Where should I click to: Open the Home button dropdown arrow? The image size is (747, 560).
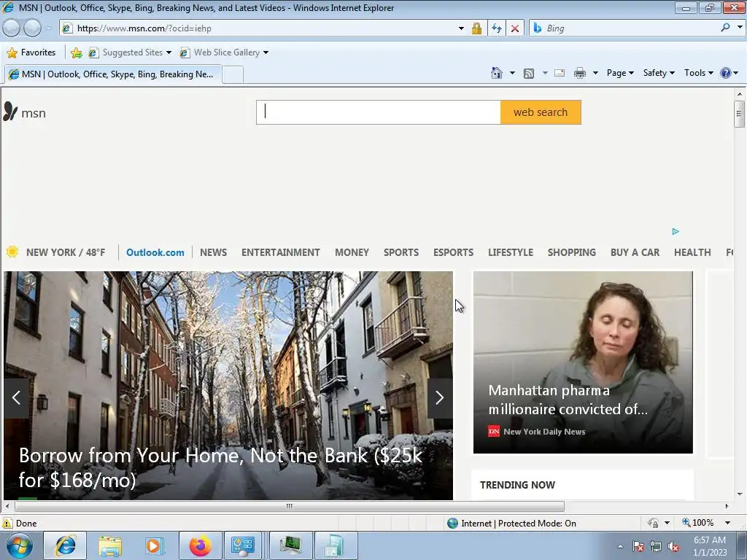click(x=512, y=74)
